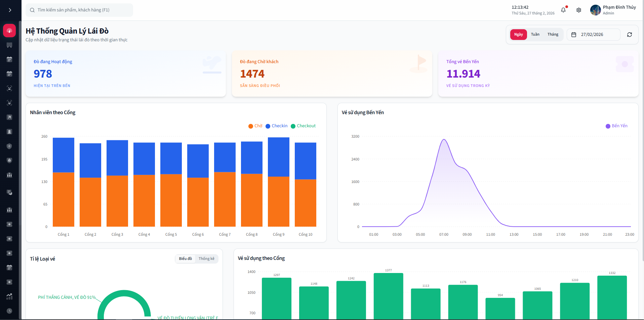Image resolution: width=644 pixels, height=320 pixels.
Task: Refresh the dashboard data
Action: tap(629, 34)
